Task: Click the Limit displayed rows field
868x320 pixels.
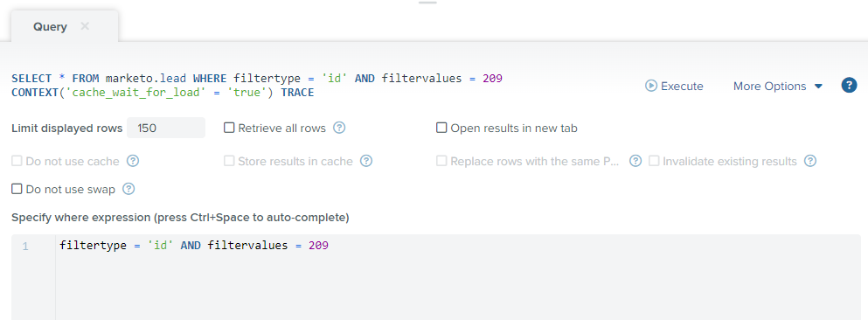Action: 165,128
